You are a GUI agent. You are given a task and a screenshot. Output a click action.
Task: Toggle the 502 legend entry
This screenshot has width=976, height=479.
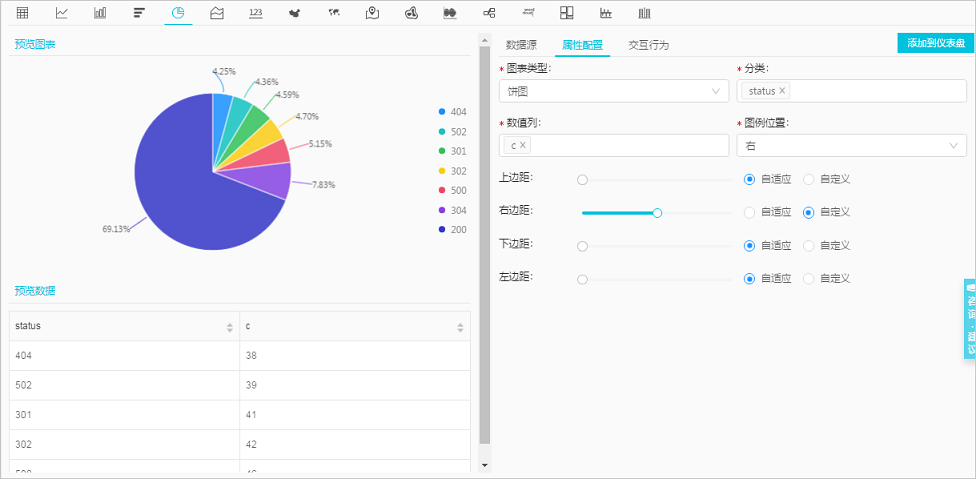pyautogui.click(x=453, y=132)
